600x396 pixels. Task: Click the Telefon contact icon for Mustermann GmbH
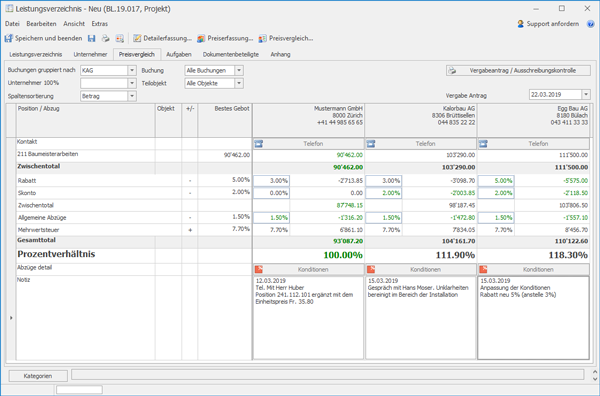pos(259,144)
